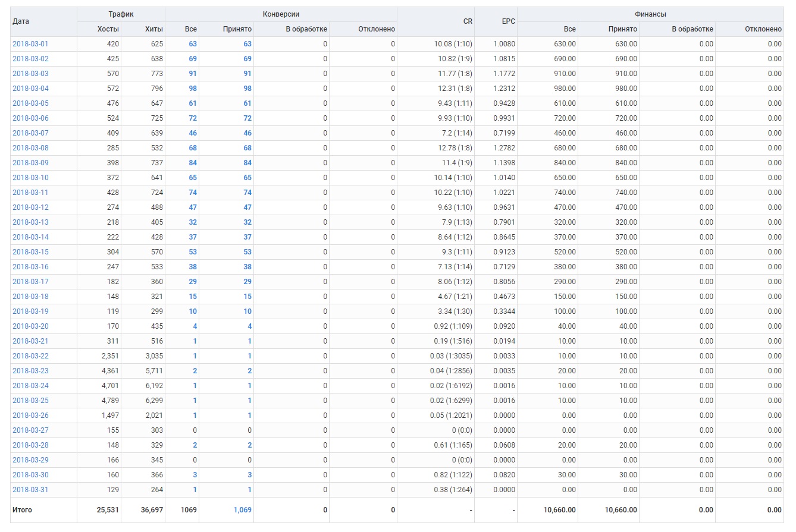Screen dimensions: 796x532
Task: Open the 2018-03-19 date link
Action: (30, 311)
